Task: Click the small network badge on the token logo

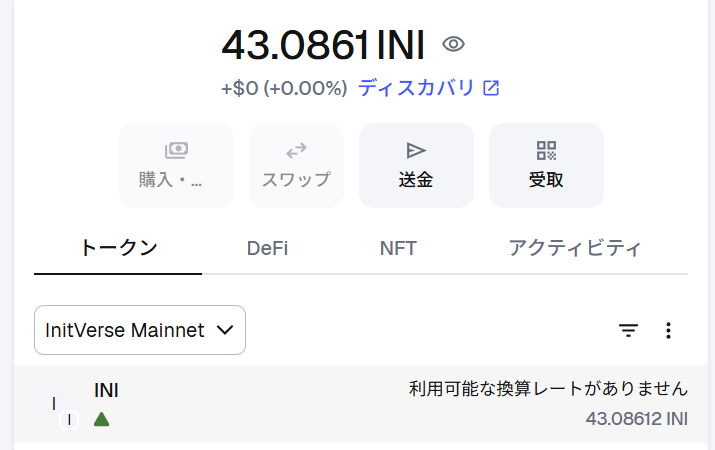Action: coord(69,420)
